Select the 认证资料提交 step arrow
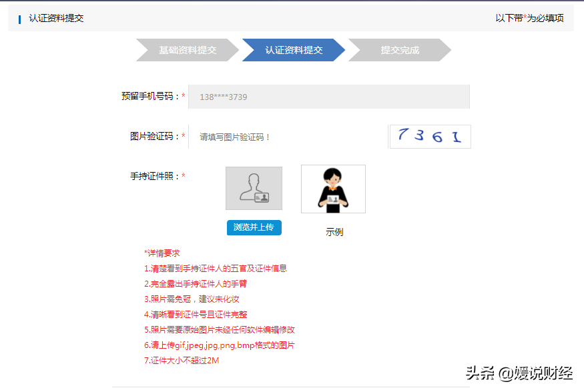The image size is (584, 392). click(294, 50)
